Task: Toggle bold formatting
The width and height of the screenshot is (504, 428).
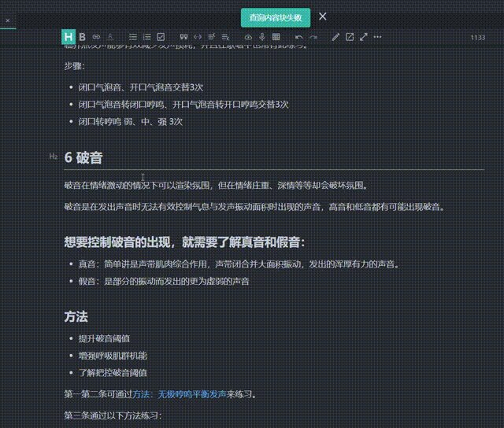Action: (82, 37)
